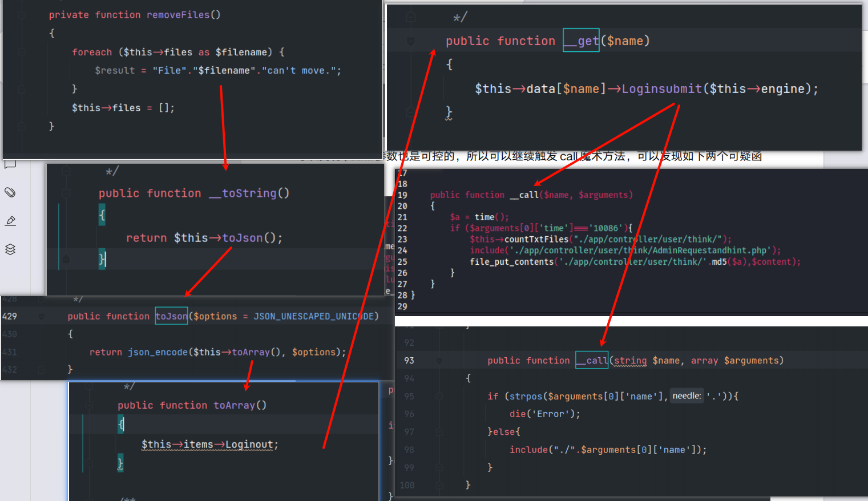868x501 pixels.
Task: Open the stacked layers sidebar icon
Action: 10,249
